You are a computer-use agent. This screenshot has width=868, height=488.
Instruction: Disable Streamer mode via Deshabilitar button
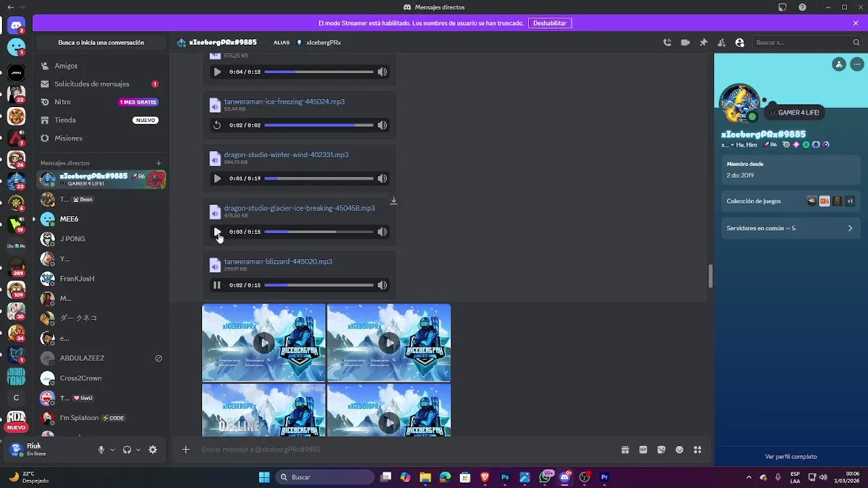(550, 23)
